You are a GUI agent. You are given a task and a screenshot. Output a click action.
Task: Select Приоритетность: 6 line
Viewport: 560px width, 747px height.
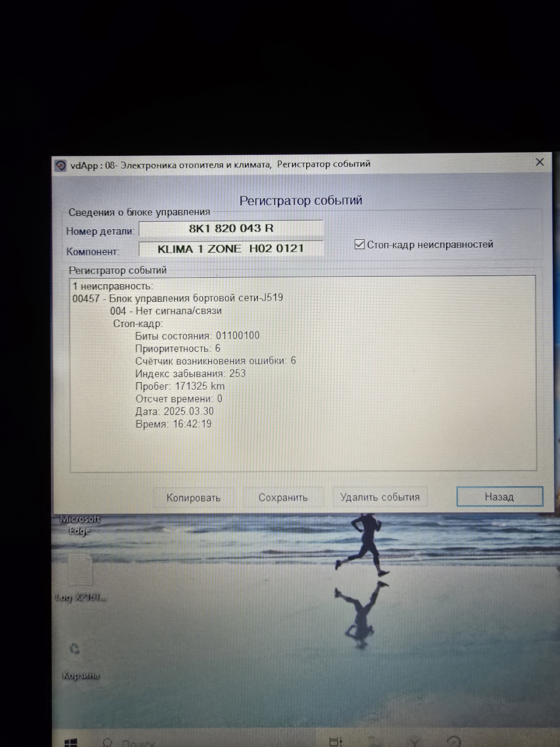coord(177,348)
